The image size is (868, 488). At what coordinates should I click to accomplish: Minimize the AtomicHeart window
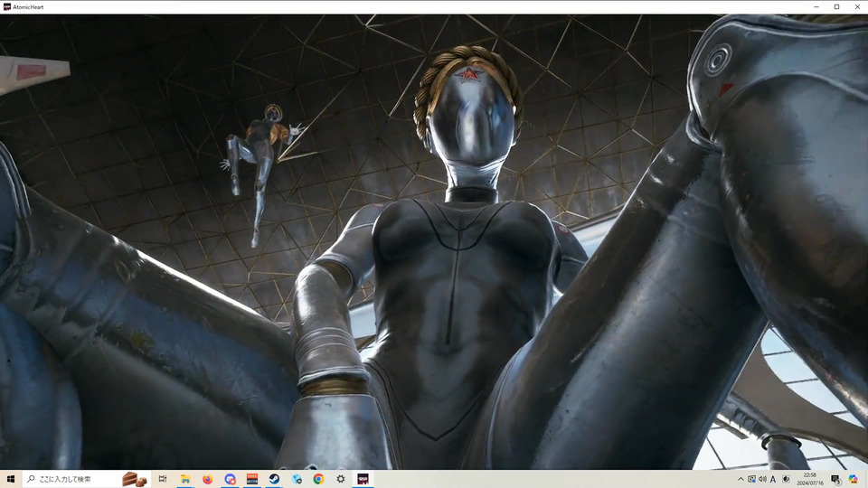tap(816, 6)
